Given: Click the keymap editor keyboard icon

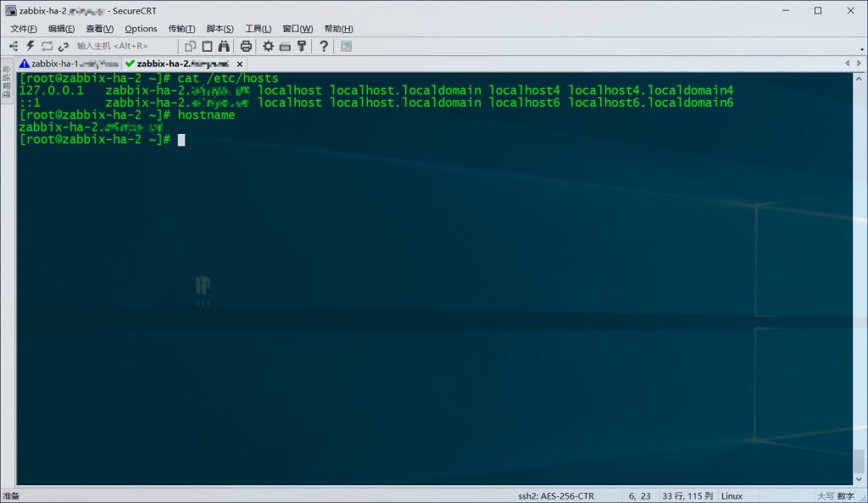Looking at the screenshot, I should (x=285, y=47).
